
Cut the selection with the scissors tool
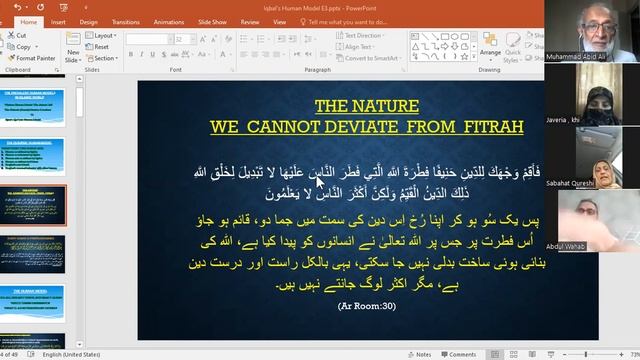[17, 36]
